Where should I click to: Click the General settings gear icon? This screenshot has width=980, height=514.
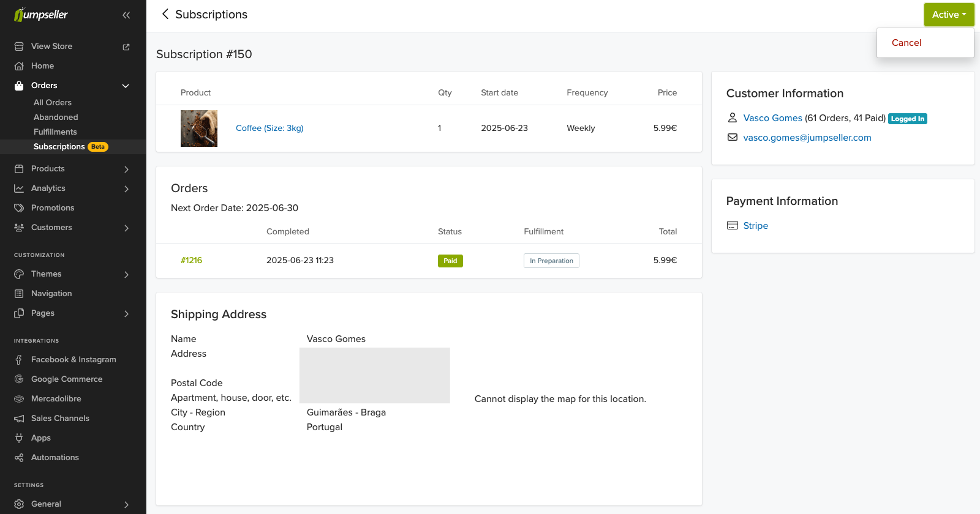[x=19, y=504]
